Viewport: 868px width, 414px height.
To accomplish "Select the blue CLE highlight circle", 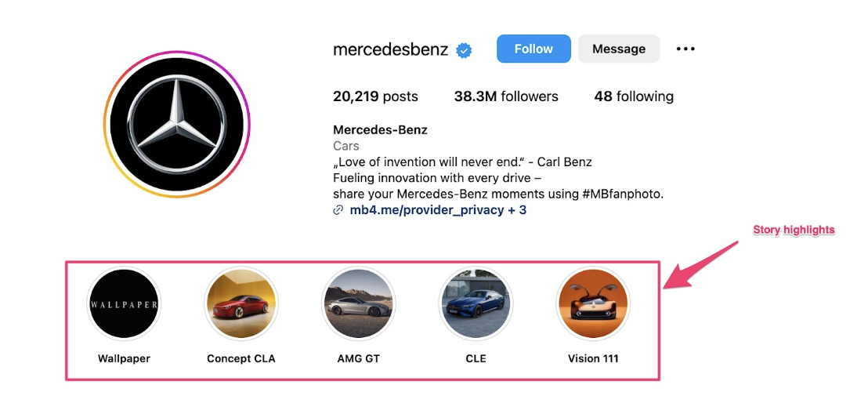I will click(x=476, y=304).
